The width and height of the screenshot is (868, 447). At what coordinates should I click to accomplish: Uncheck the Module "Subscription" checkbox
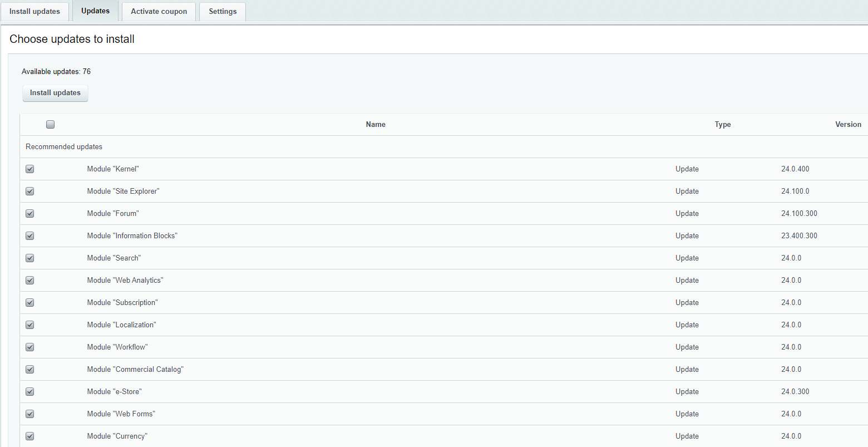[x=30, y=303]
